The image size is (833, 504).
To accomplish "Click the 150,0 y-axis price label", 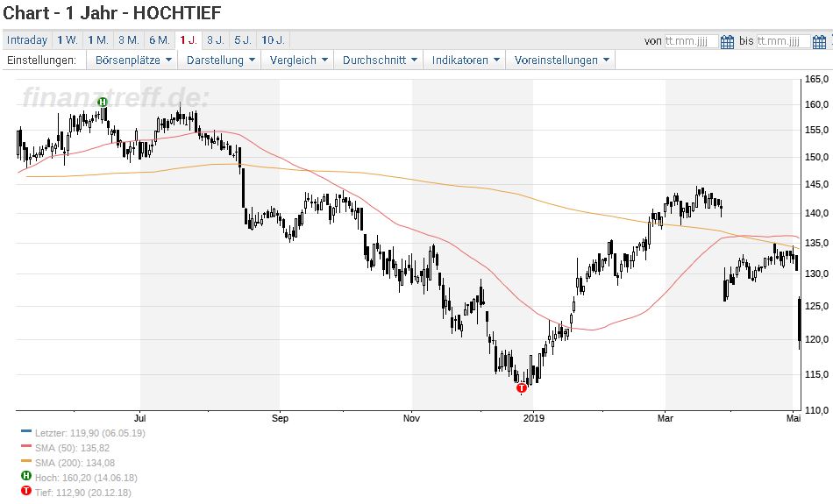I will click(x=816, y=157).
